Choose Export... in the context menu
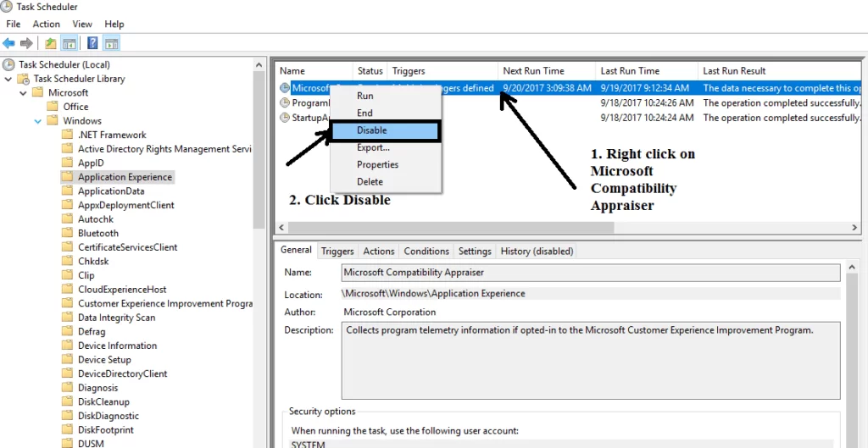The height and width of the screenshot is (448, 868). (386, 147)
